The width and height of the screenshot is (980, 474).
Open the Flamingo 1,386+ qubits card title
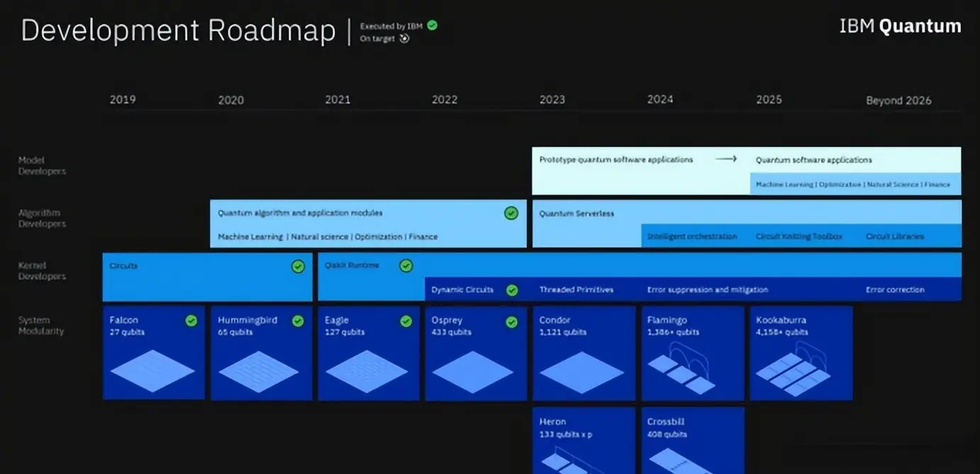673,326
